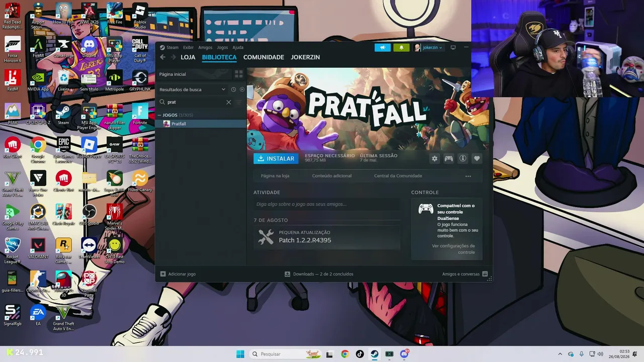Viewport: 644px width, 362px height.
Task: Switch to the BIBLIOTECA tab
Action: 219,57
